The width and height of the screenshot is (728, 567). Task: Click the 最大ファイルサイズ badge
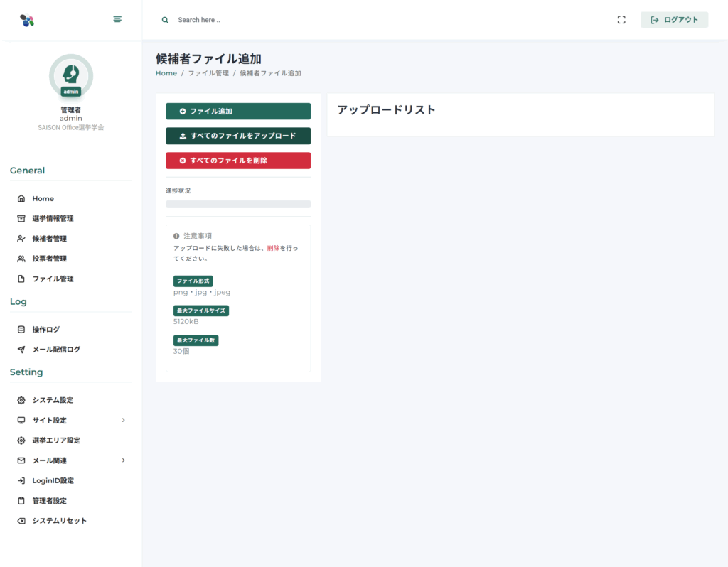[x=201, y=311]
